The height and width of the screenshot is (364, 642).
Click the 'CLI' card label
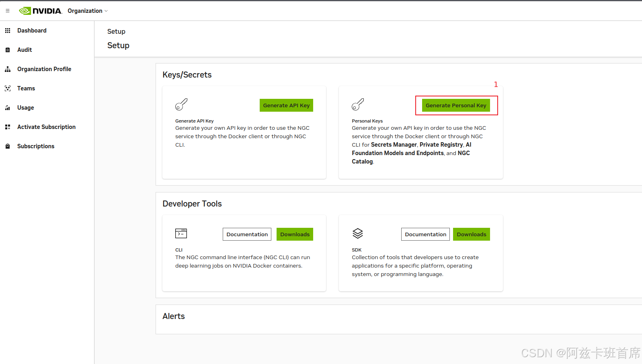[179, 250]
